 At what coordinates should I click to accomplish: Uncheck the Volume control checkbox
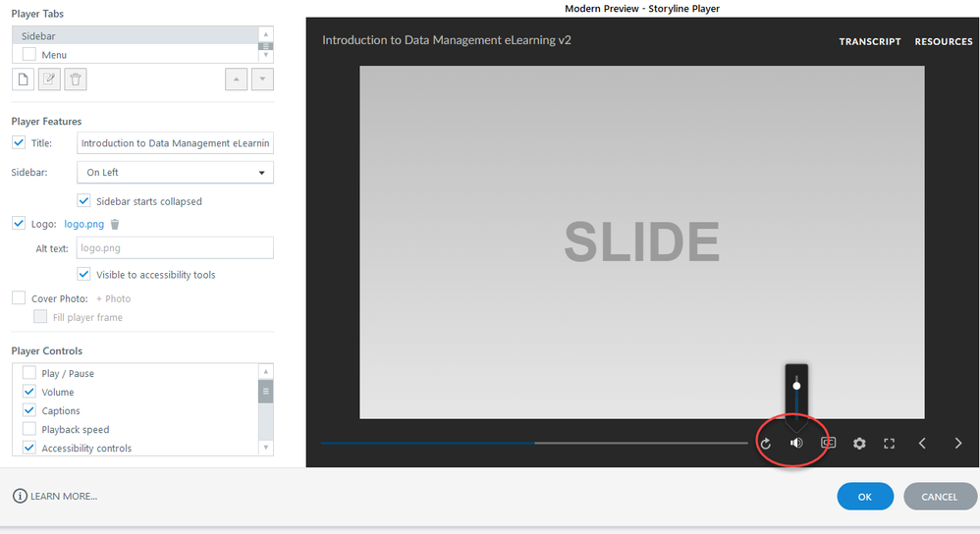click(28, 392)
